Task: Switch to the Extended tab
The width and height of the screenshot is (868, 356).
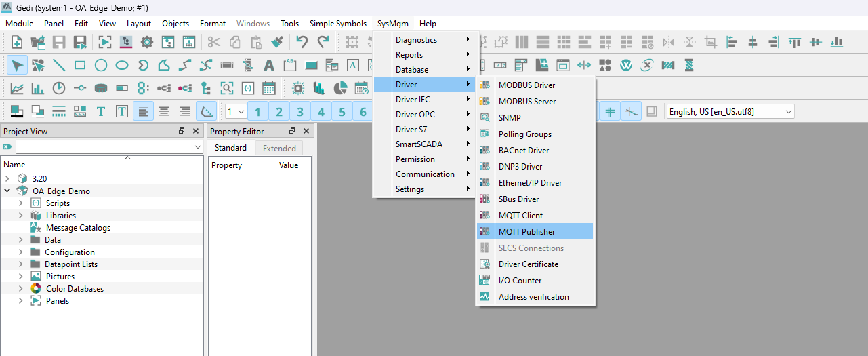Action: click(279, 148)
